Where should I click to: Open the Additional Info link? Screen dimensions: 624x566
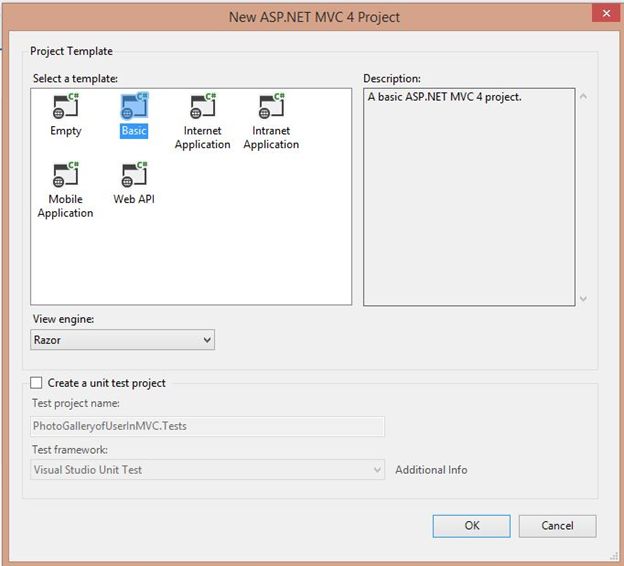click(431, 470)
